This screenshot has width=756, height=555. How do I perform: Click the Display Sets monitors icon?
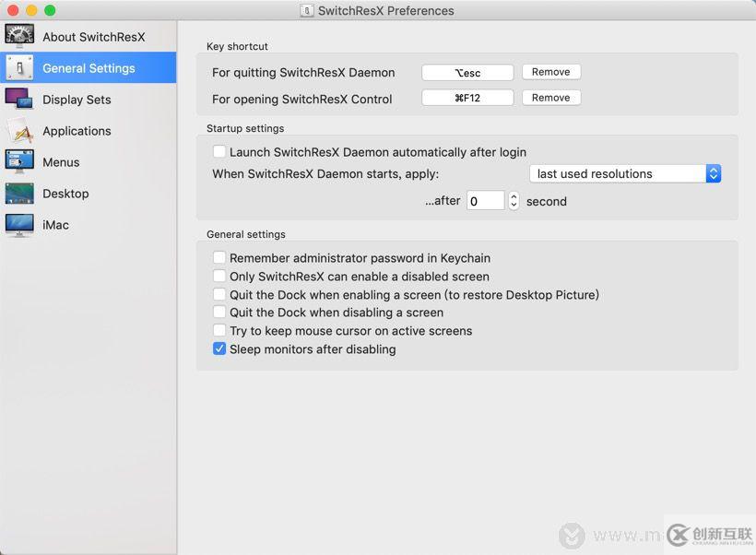point(19,99)
